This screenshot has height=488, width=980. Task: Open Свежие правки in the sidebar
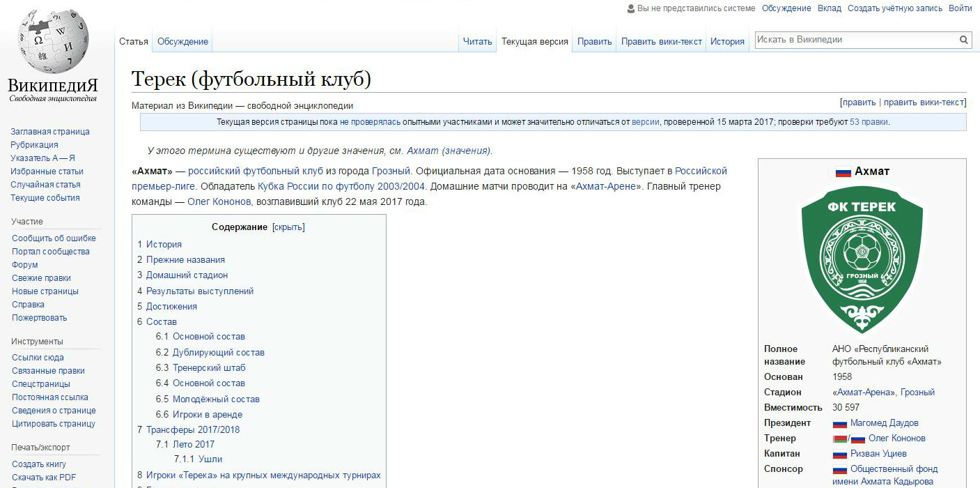(41, 278)
